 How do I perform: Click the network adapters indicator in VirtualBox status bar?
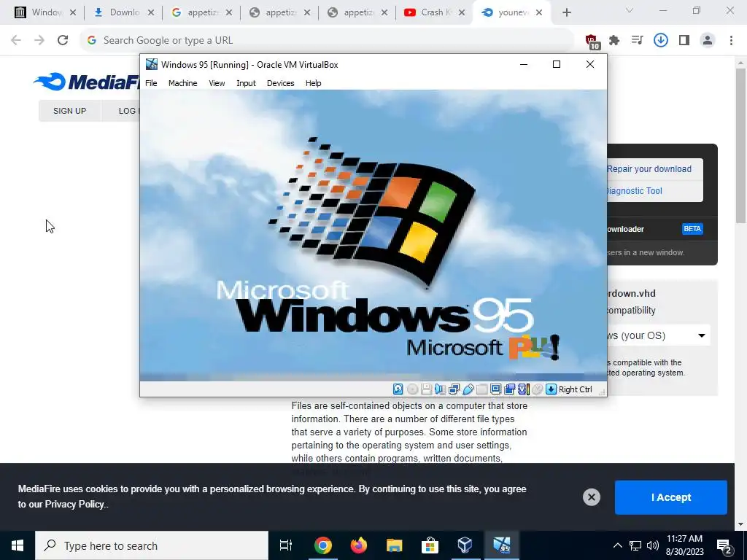[x=454, y=389]
